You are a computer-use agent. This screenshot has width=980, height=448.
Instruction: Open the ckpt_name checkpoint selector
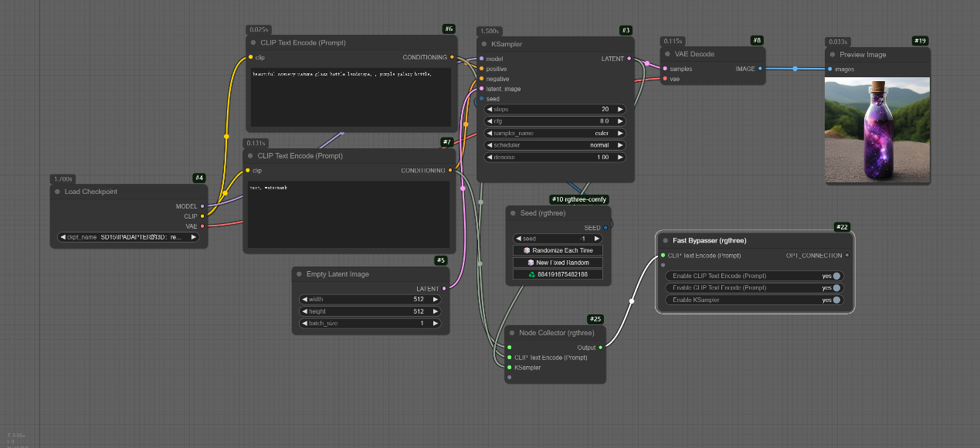point(128,237)
